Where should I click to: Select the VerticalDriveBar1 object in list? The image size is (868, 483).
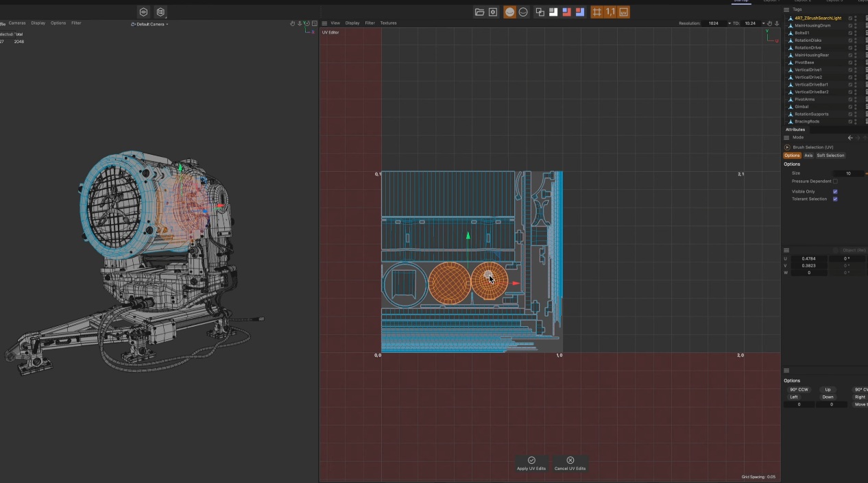(812, 85)
